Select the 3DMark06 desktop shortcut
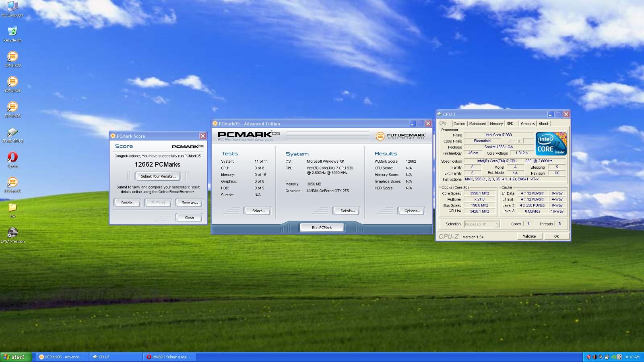The height and width of the screenshot is (362, 644). (x=12, y=110)
